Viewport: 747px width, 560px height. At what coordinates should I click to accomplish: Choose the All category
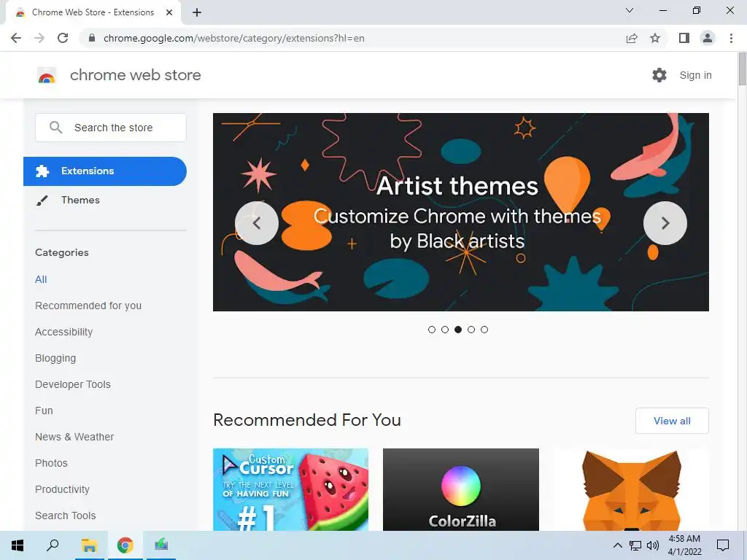click(41, 279)
